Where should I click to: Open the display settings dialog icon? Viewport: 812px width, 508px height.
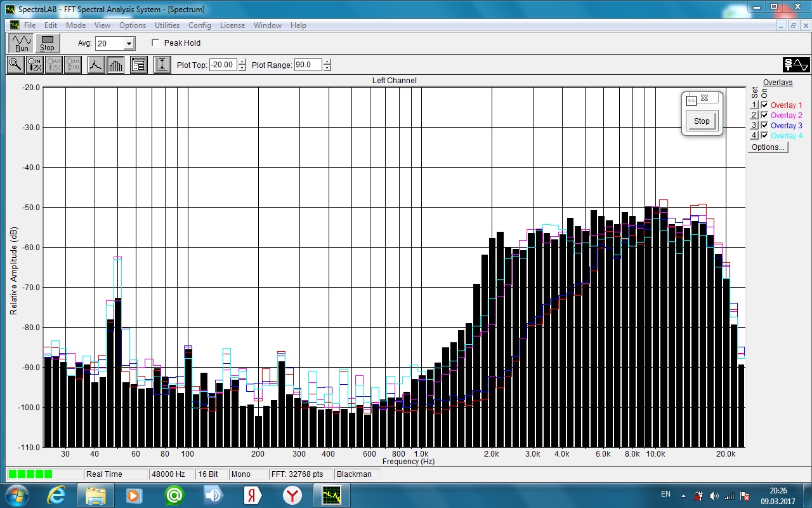[x=139, y=64]
